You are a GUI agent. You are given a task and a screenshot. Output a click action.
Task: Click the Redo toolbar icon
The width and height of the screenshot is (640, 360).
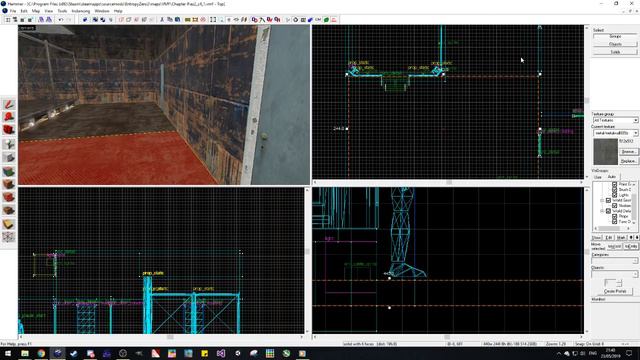point(69,20)
